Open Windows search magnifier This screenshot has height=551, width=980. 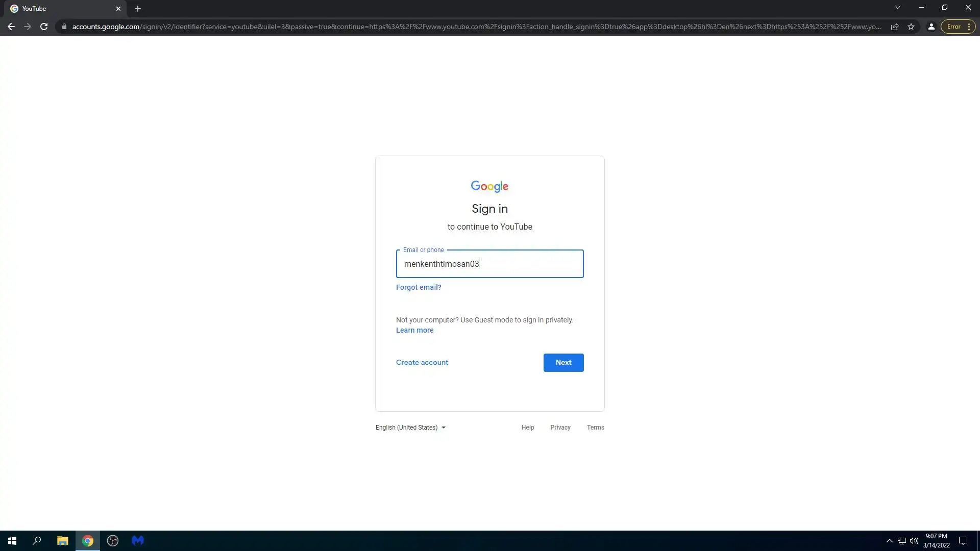37,541
